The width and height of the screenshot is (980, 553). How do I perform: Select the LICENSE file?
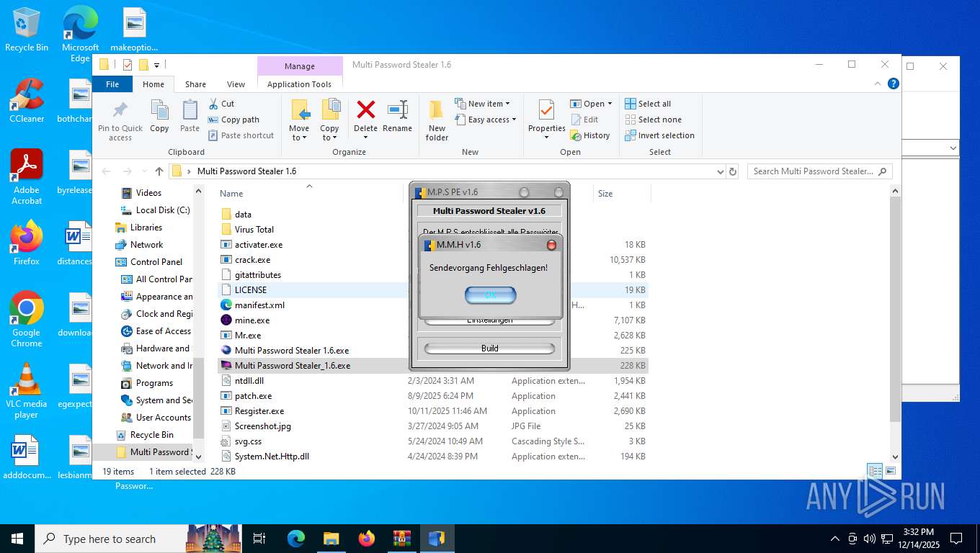[x=250, y=290]
